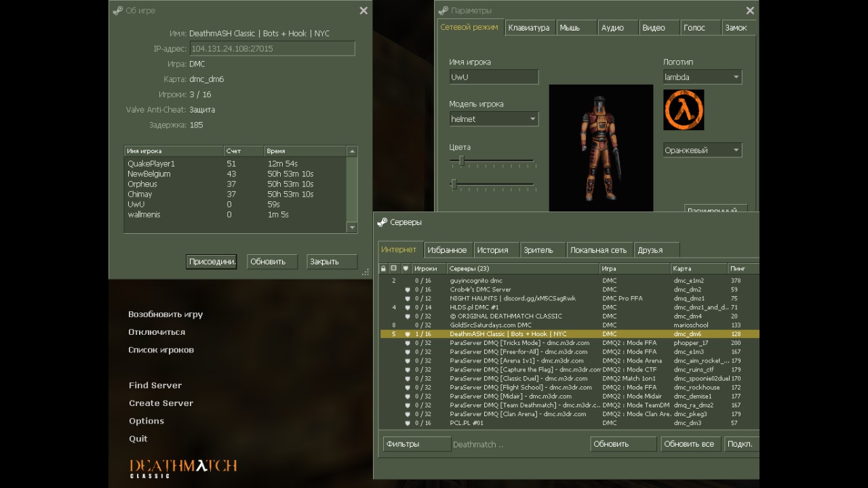Click the Имя игрока text field
This screenshot has height=488, width=868.
(x=494, y=77)
